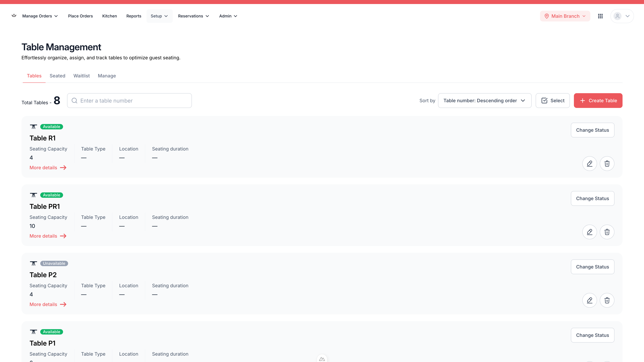Click the table icon on Table P2 card
This screenshot has width=644, height=362.
coord(34,263)
